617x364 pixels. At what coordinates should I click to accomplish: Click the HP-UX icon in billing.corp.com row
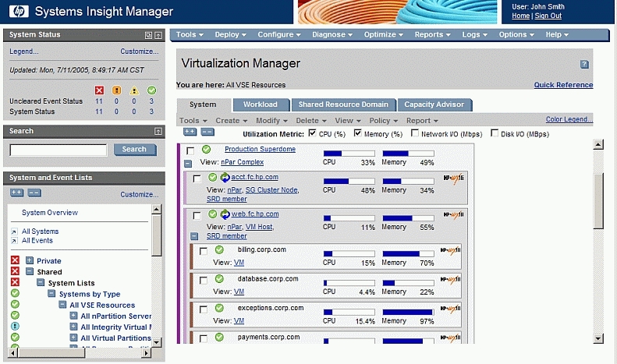(x=450, y=250)
